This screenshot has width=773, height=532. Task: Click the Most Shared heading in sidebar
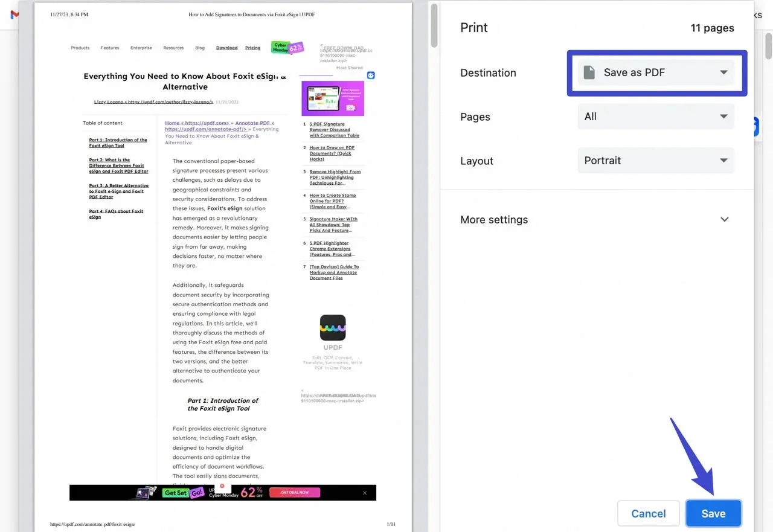click(x=350, y=68)
